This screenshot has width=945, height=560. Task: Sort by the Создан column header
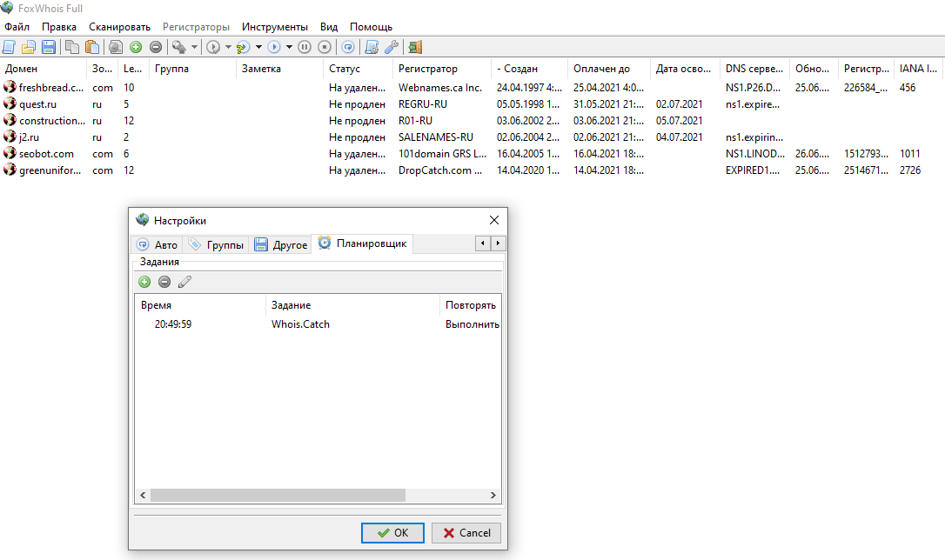click(529, 69)
